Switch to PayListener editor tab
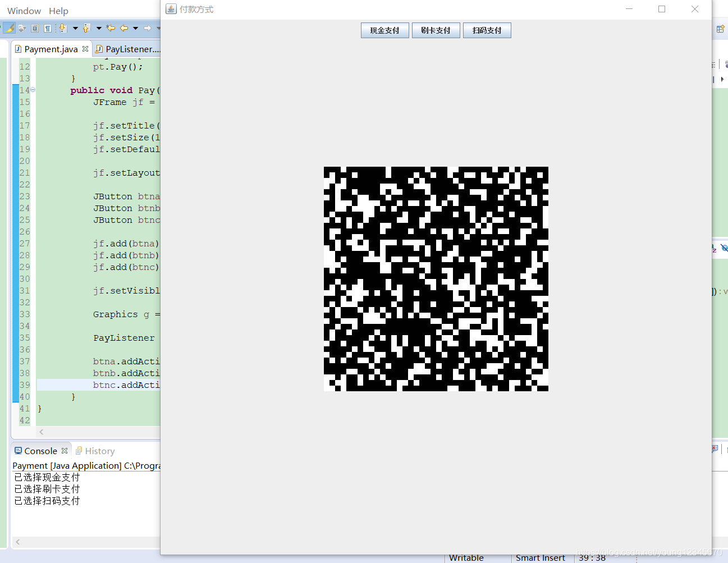 (127, 49)
